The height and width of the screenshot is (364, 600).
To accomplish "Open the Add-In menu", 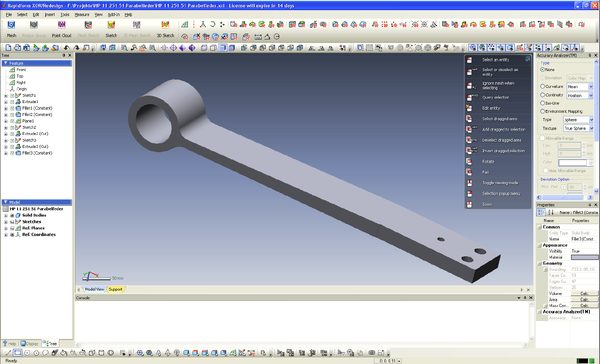I will click(114, 14).
